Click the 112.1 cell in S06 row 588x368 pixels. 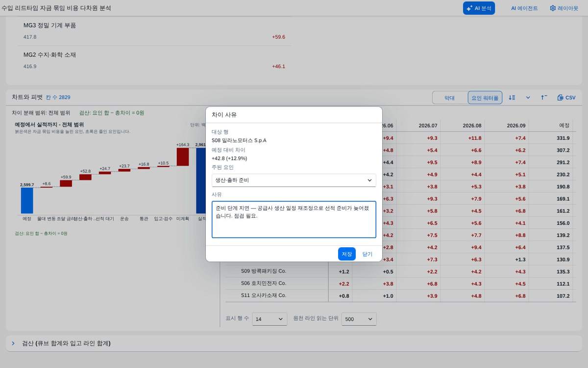563,284
